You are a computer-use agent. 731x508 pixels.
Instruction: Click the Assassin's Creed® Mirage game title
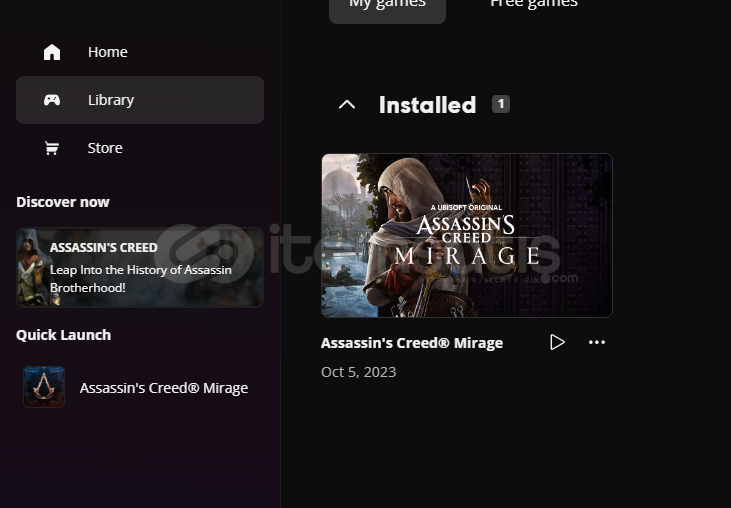pyautogui.click(x=412, y=343)
